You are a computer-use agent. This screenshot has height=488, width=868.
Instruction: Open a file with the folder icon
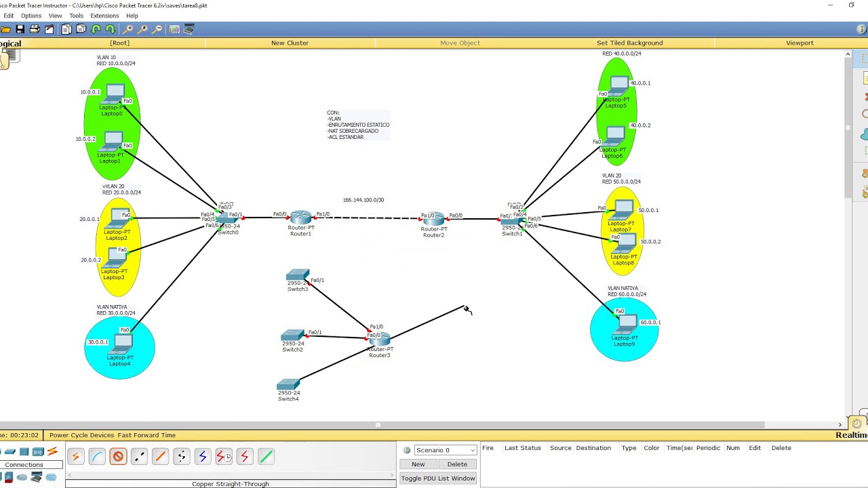click(x=5, y=29)
